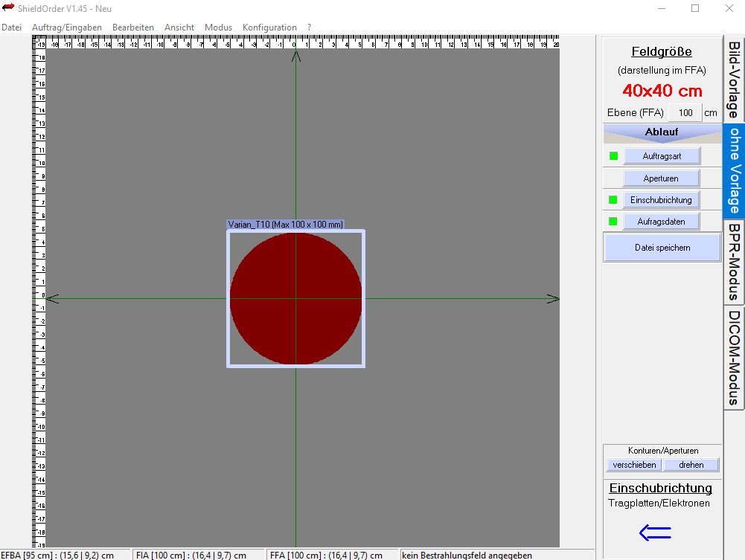Click the green status square beside Einschubrichtung
This screenshot has height=560, width=745.
coord(613,200)
